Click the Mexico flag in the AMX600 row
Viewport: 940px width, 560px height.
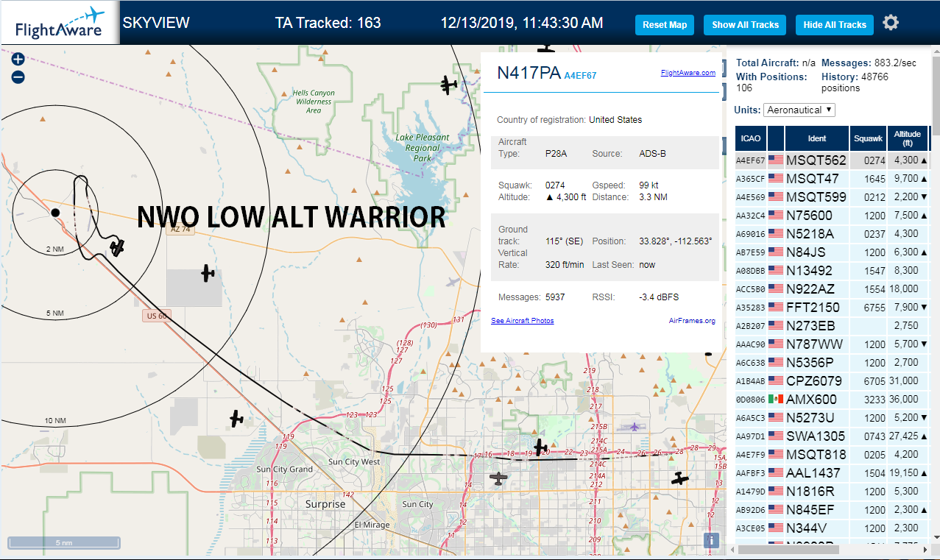776,399
